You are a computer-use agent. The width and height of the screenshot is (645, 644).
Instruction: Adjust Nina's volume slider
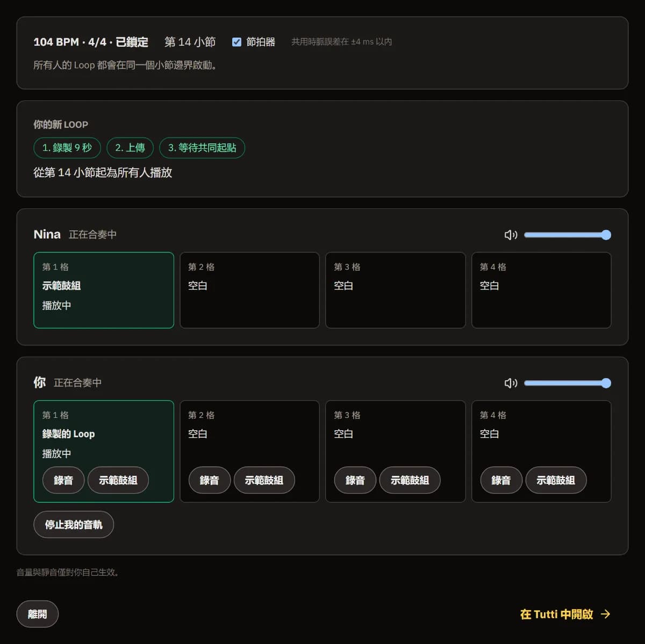568,235
